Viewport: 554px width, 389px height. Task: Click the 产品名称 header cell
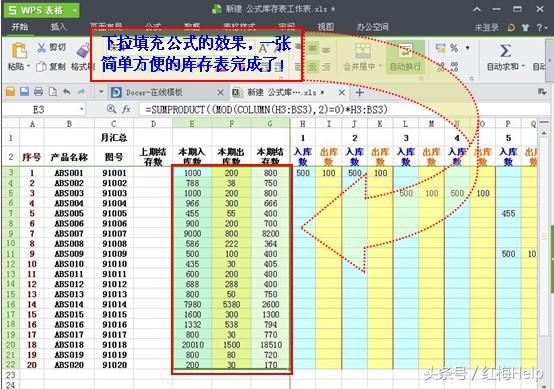click(69, 157)
